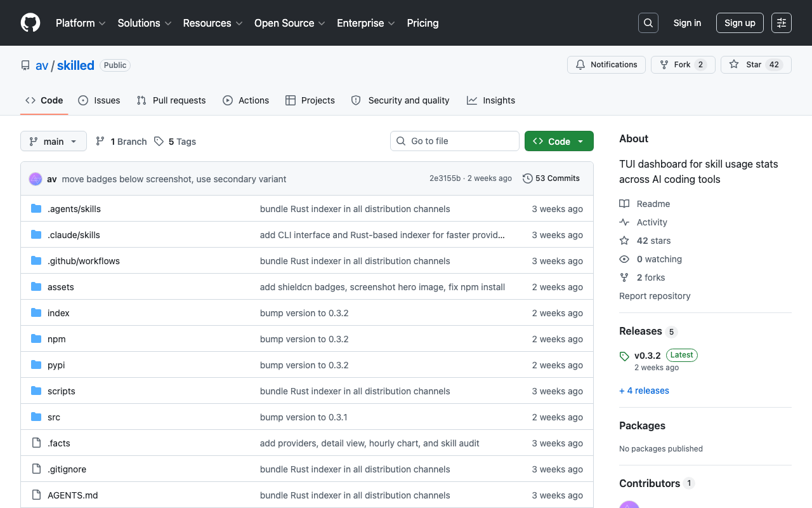Click the 53 Commits link
812x508 pixels.
point(551,178)
